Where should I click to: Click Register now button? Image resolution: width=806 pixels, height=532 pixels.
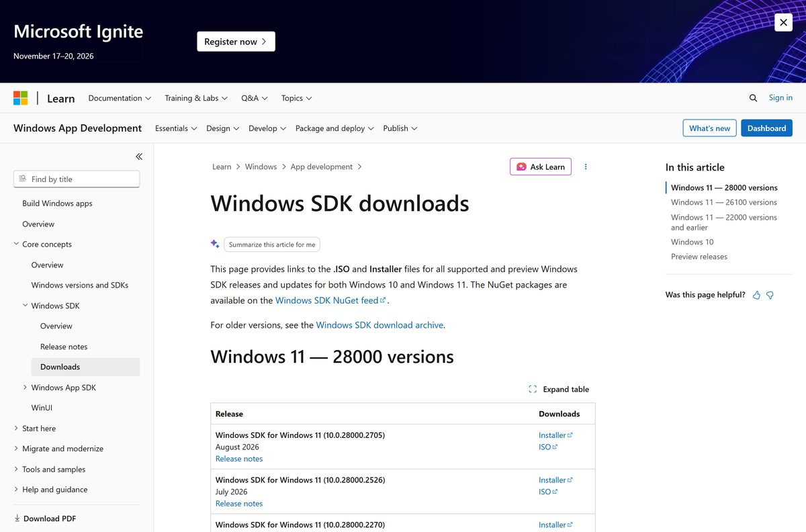pyautogui.click(x=236, y=42)
